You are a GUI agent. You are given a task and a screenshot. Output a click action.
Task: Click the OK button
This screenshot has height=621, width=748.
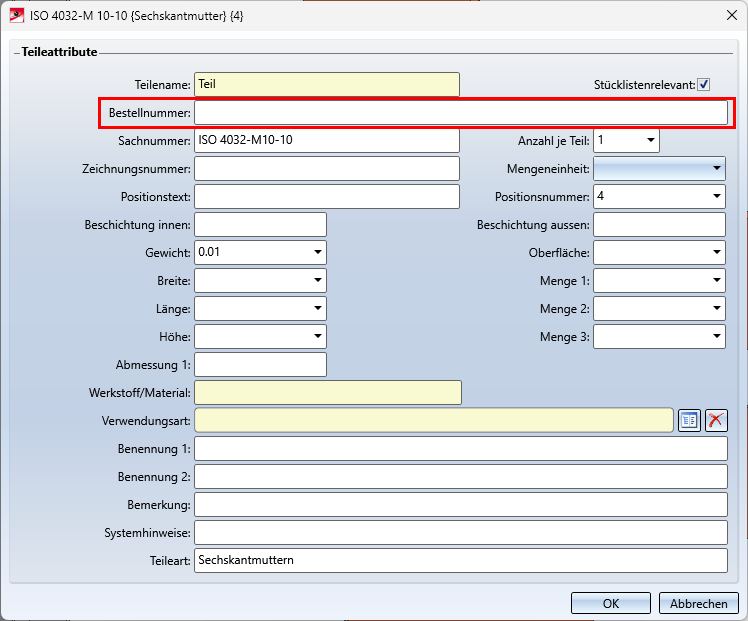click(610, 603)
